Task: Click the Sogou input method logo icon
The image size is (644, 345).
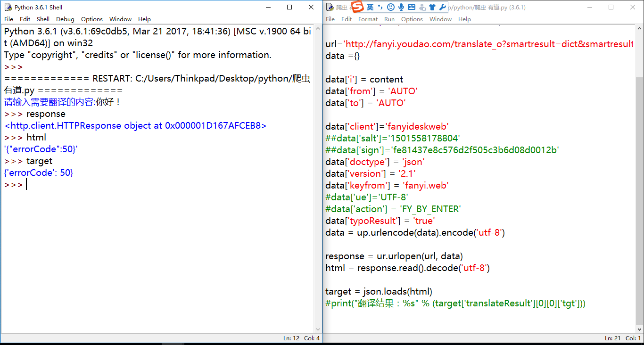Action: point(358,7)
